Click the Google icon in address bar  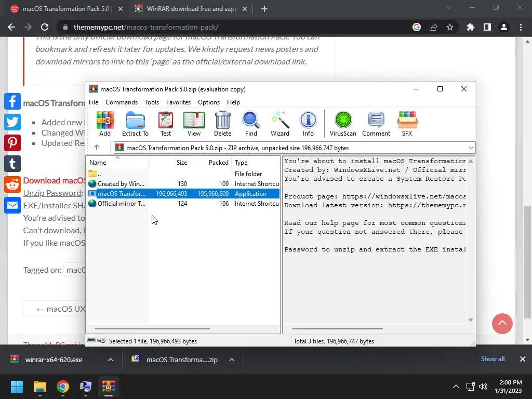click(x=417, y=27)
